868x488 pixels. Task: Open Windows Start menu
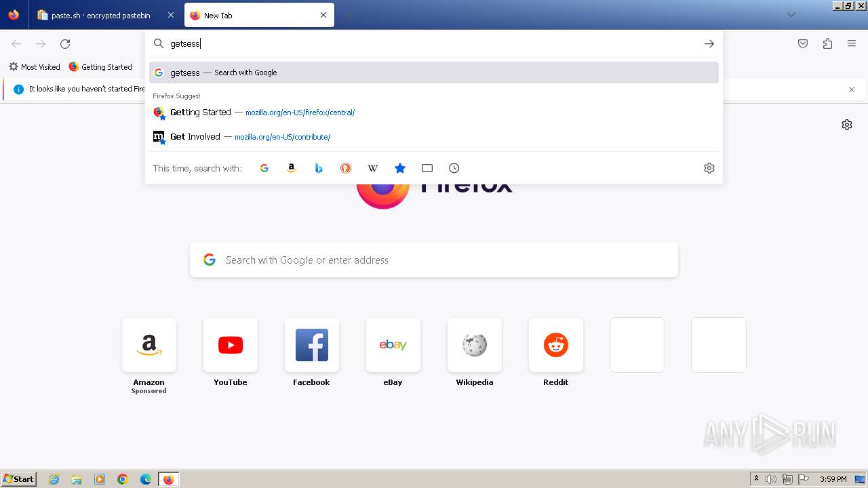click(19, 479)
